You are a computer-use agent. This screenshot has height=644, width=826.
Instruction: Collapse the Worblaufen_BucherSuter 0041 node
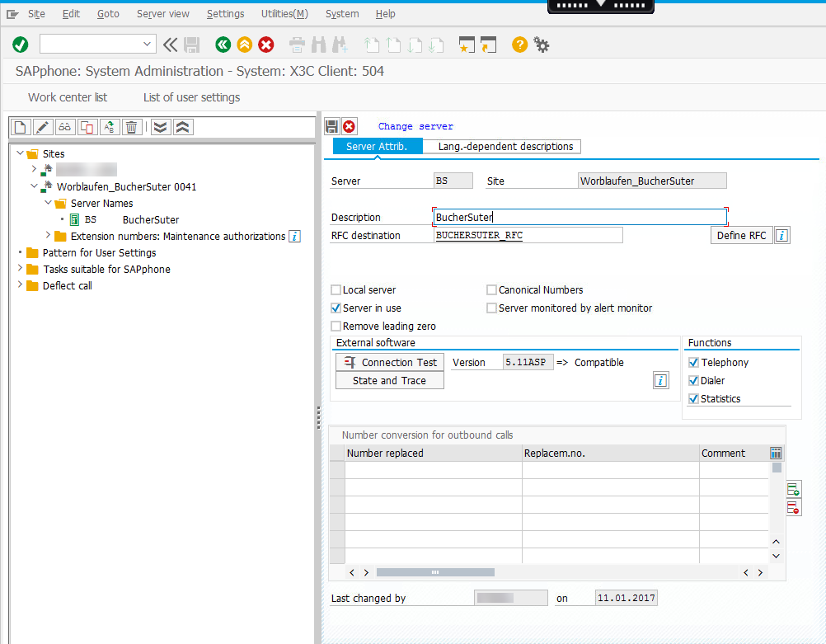pyautogui.click(x=34, y=186)
